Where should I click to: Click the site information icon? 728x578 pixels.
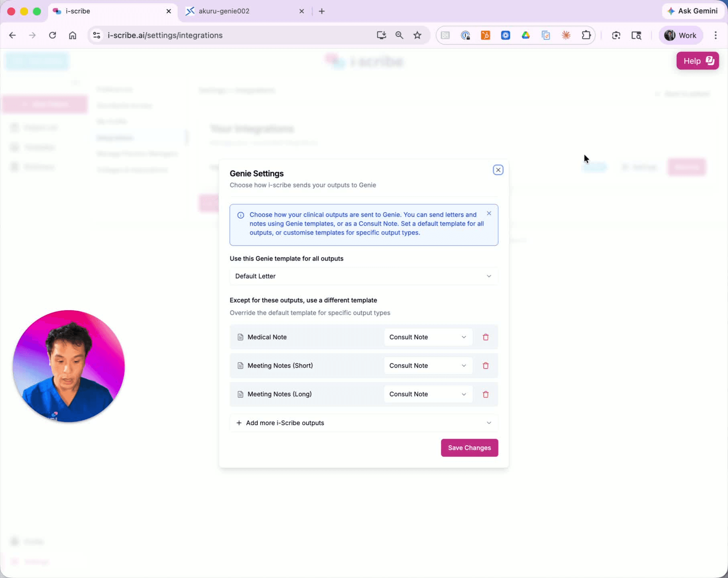(97, 35)
